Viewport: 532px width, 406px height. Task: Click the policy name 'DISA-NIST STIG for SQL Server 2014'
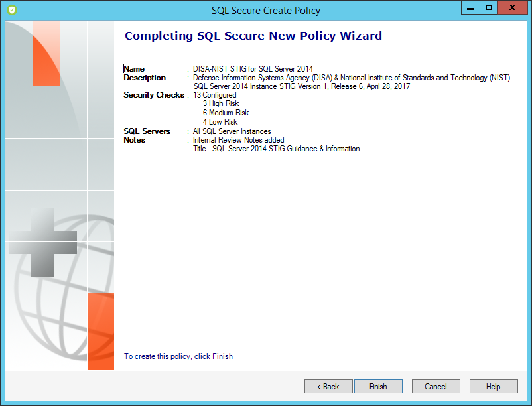[253, 69]
